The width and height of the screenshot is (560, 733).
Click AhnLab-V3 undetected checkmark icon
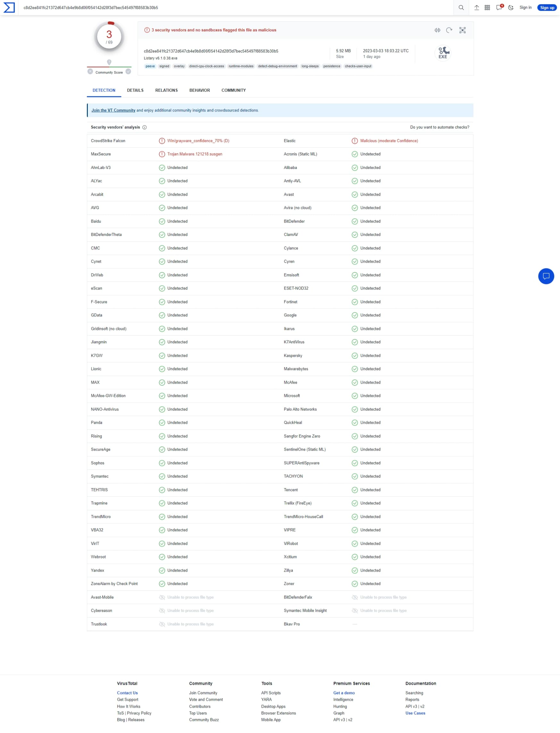coord(162,168)
